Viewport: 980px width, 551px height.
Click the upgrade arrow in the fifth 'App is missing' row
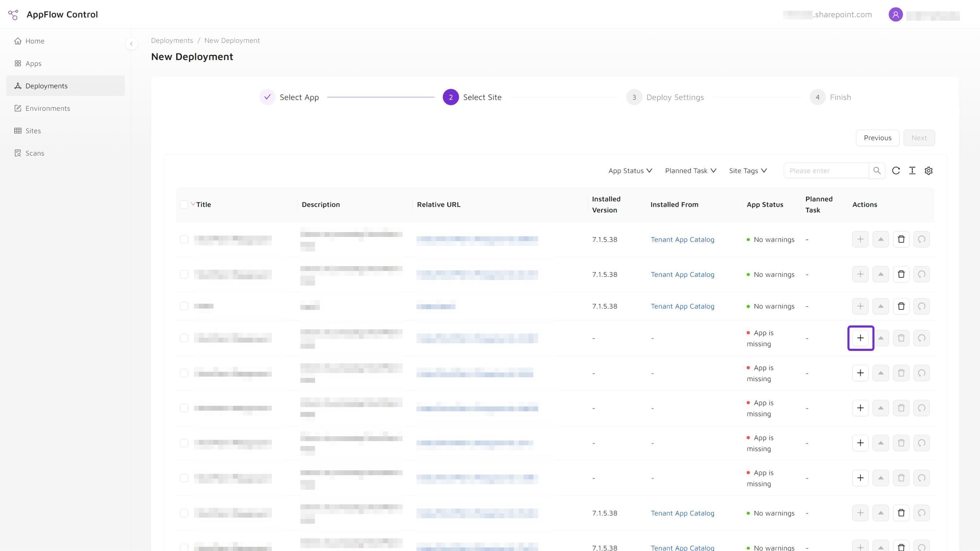click(881, 478)
